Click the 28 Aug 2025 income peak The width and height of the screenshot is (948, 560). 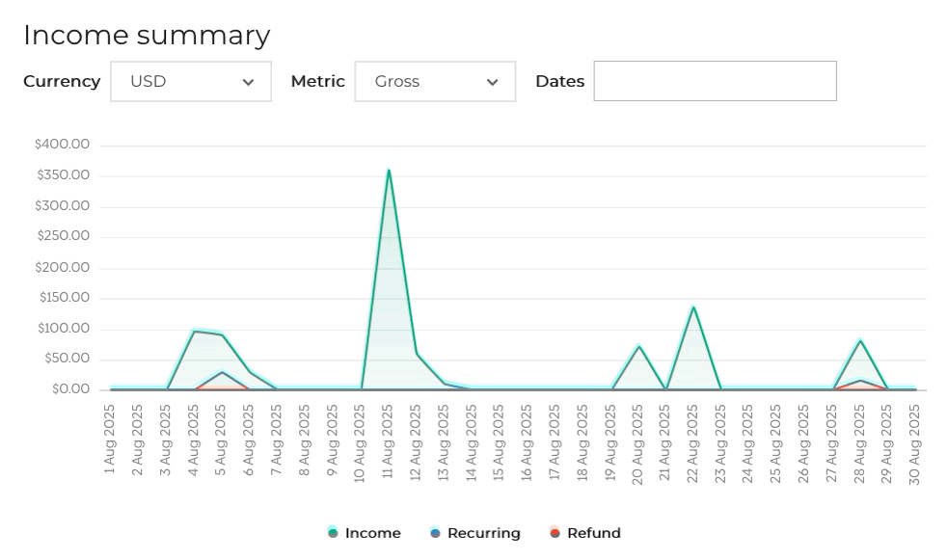pyautogui.click(x=860, y=340)
